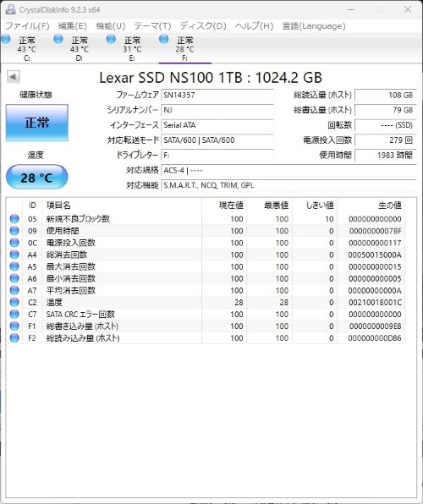Click status orb for attribute A7
Image resolution: width=423 pixels, height=504 pixels.
pos(14,290)
